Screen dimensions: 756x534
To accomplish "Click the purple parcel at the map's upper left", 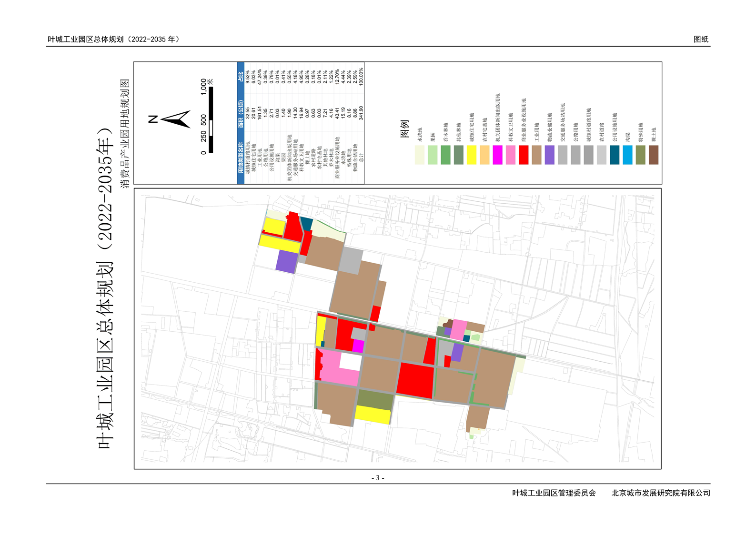I will (287, 262).
